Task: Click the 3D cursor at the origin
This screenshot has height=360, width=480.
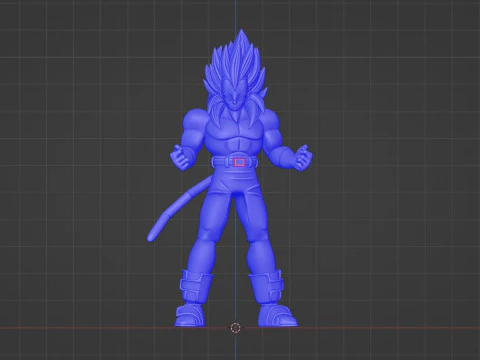Action: (x=235, y=328)
